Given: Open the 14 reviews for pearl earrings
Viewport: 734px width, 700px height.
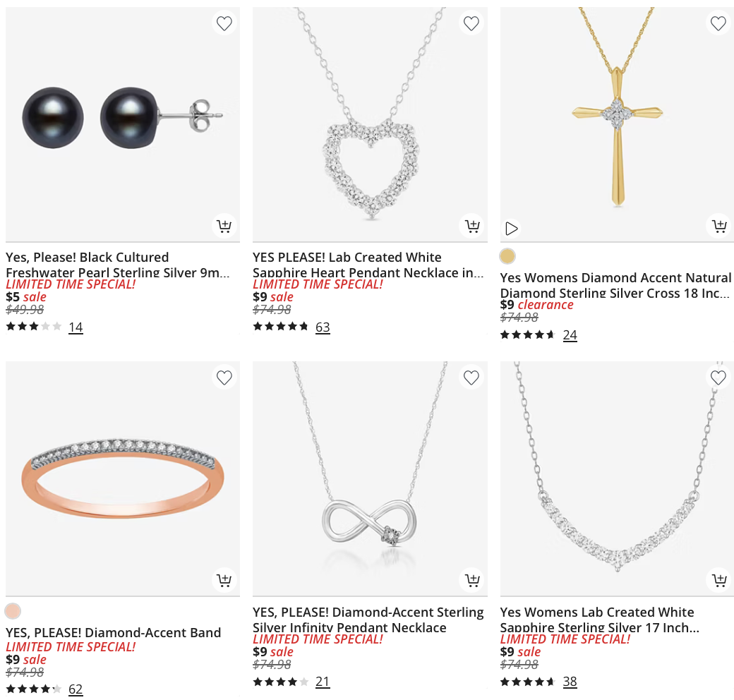Looking at the screenshot, I should 76,327.
